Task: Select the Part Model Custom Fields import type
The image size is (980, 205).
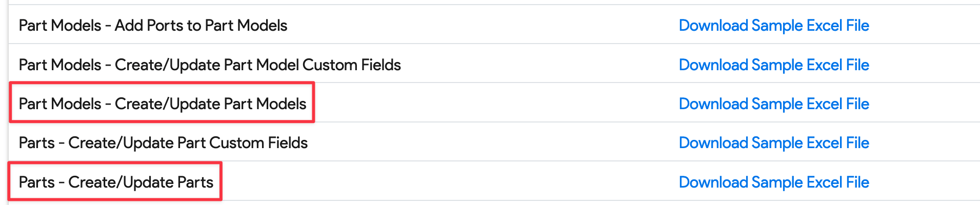Action: [210, 65]
